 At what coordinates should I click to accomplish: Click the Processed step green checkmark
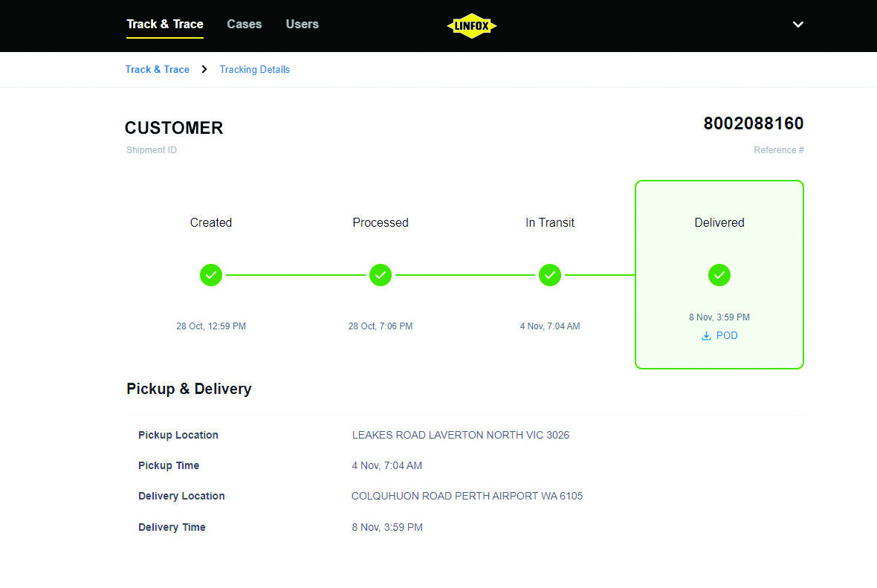click(381, 275)
